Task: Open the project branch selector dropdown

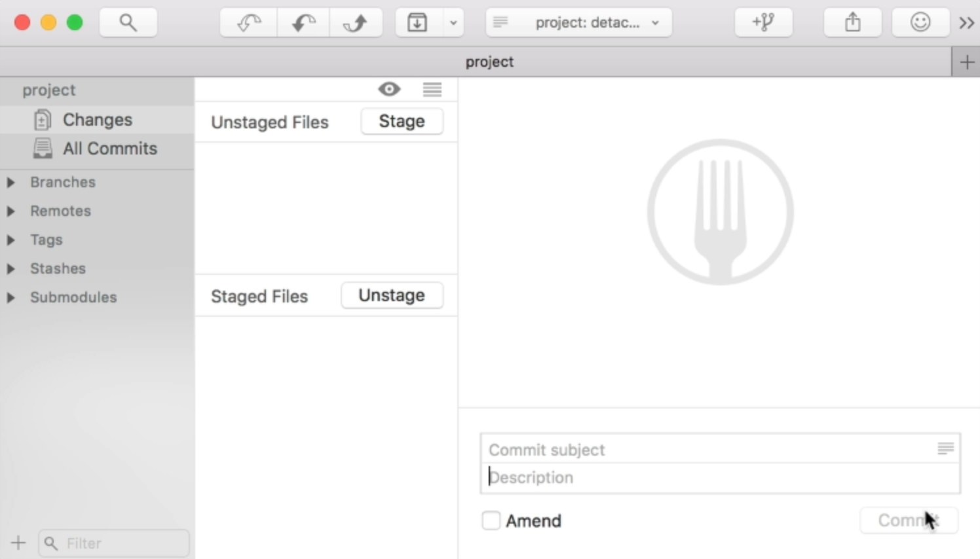Action: (x=579, y=23)
